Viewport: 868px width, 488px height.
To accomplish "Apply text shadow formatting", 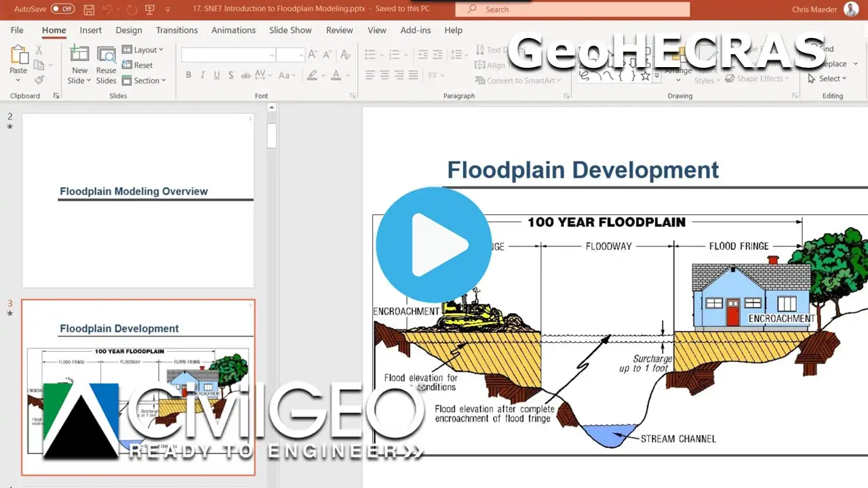I will (x=231, y=75).
